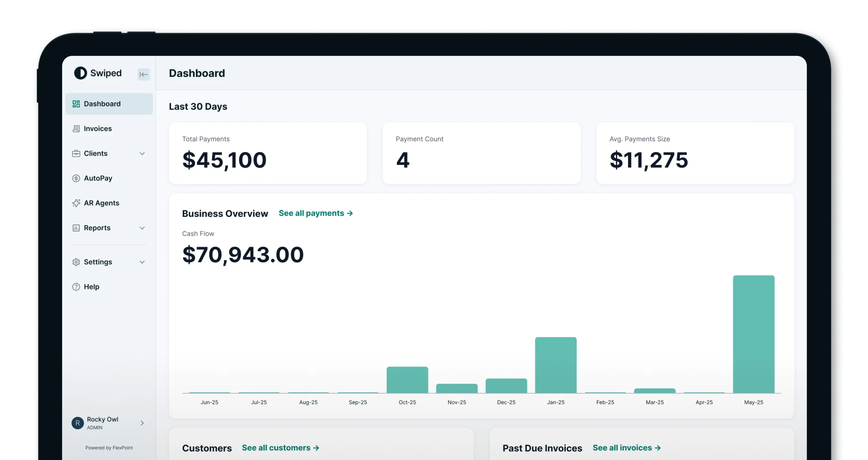
Task: Click the Rocky Owl user name
Action: pyautogui.click(x=102, y=419)
